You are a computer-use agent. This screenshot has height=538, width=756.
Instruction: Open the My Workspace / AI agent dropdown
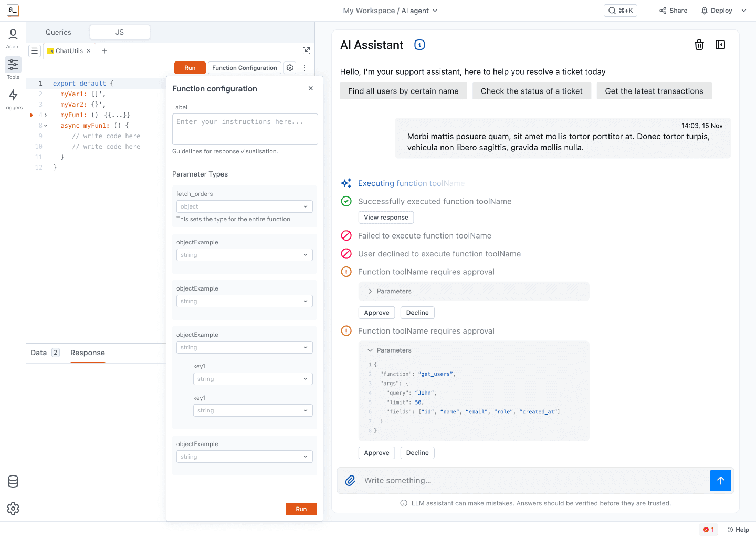(x=390, y=11)
